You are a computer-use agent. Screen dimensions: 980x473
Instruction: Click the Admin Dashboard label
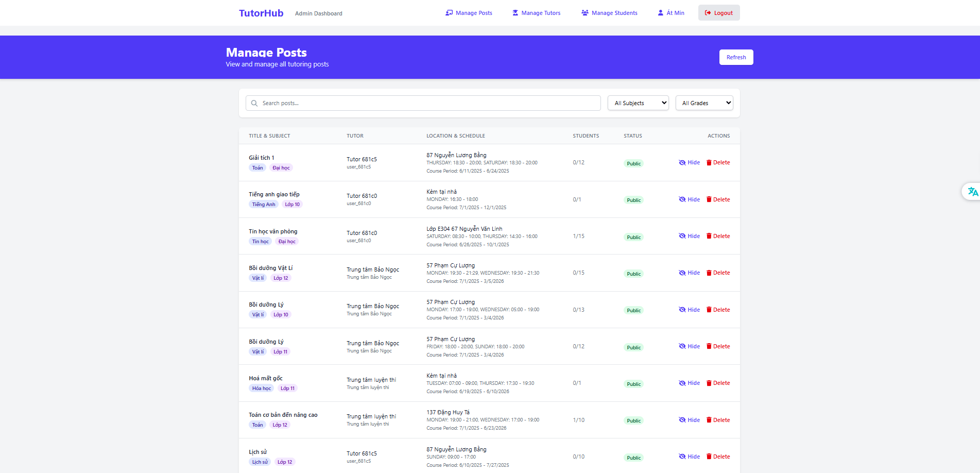[319, 13]
